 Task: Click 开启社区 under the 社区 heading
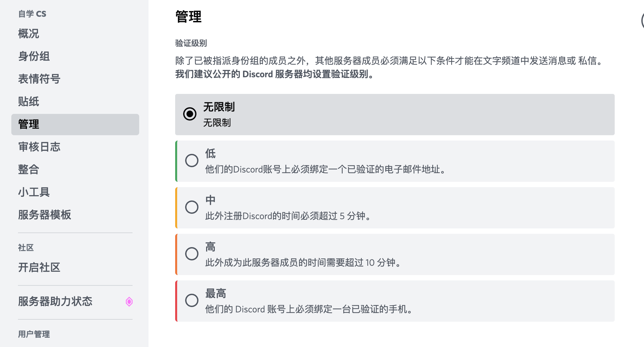tap(39, 267)
